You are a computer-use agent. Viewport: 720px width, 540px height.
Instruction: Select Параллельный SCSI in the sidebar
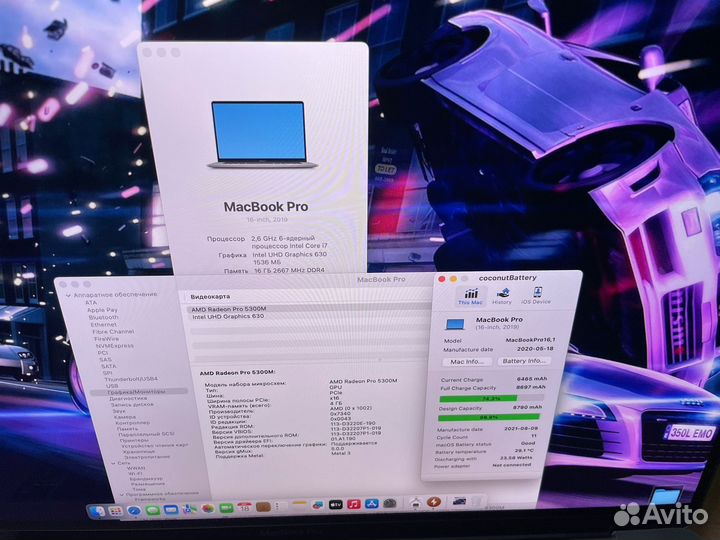146,434
